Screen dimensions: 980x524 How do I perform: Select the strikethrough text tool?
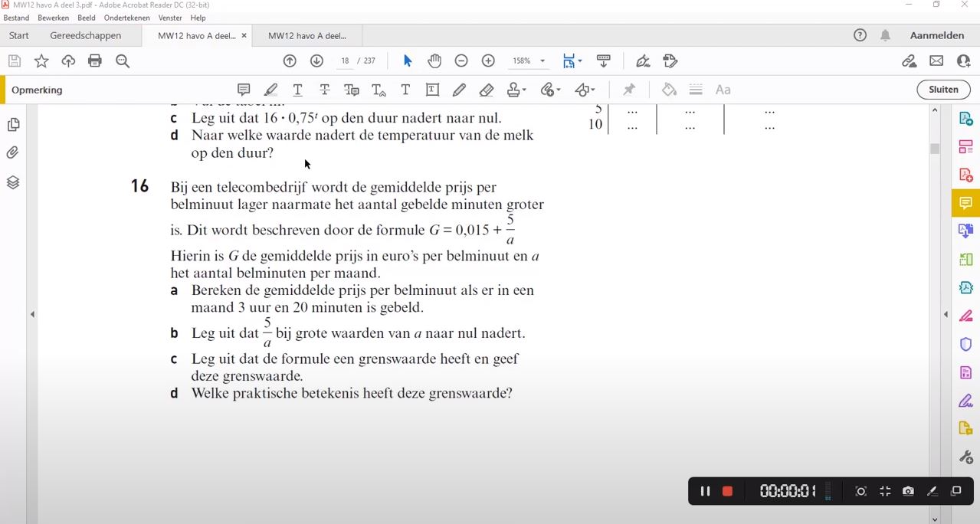(325, 90)
